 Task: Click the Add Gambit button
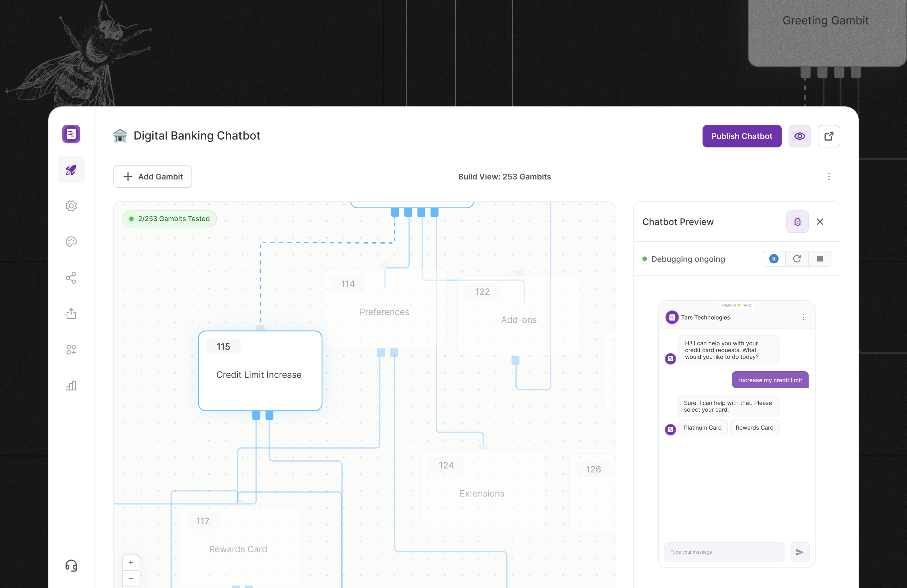click(153, 177)
